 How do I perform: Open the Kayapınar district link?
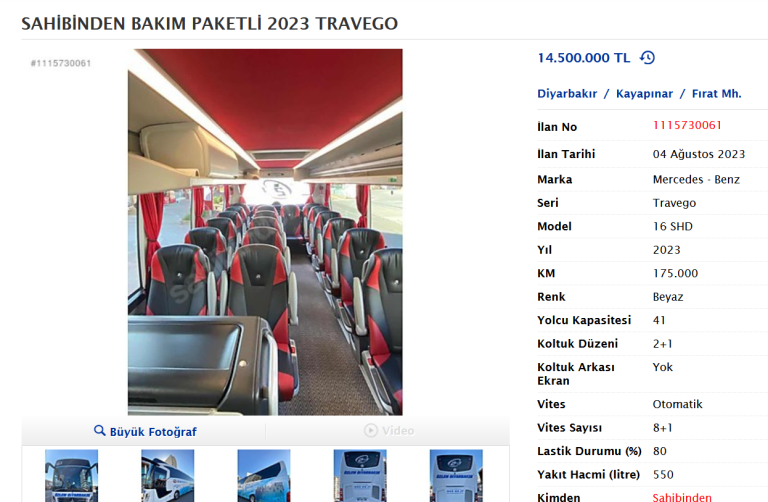(644, 94)
